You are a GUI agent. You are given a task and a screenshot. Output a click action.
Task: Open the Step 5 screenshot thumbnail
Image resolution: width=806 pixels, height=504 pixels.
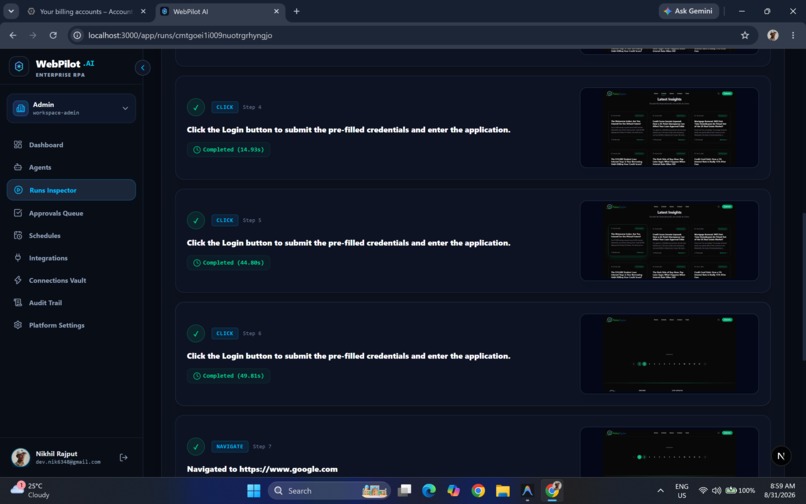(x=669, y=241)
